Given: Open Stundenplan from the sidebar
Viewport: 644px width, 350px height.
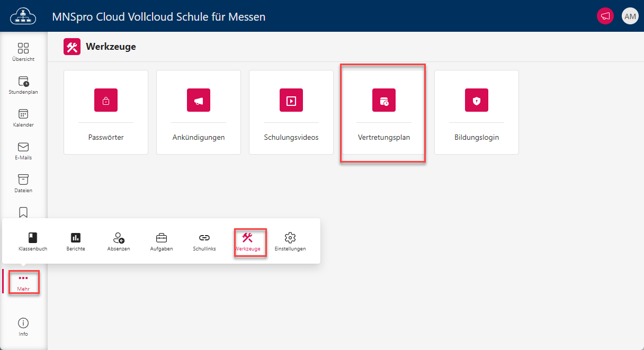Looking at the screenshot, I should (x=23, y=85).
